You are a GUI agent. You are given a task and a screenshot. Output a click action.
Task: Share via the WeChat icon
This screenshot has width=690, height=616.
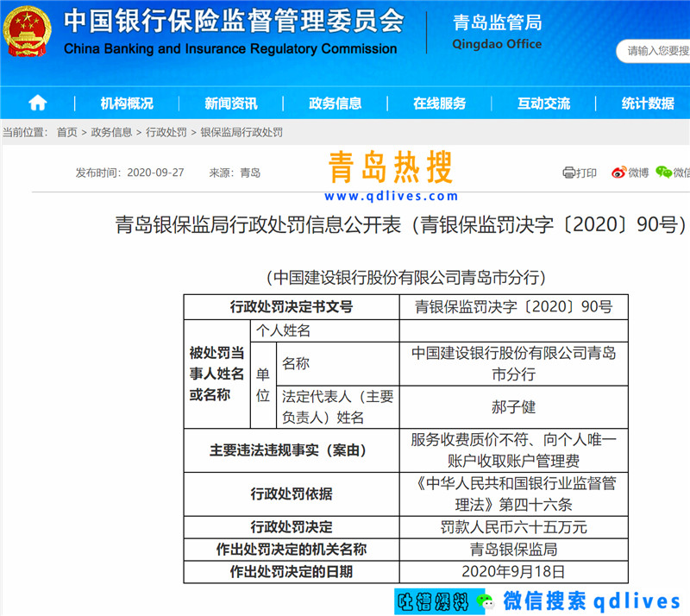point(663,173)
